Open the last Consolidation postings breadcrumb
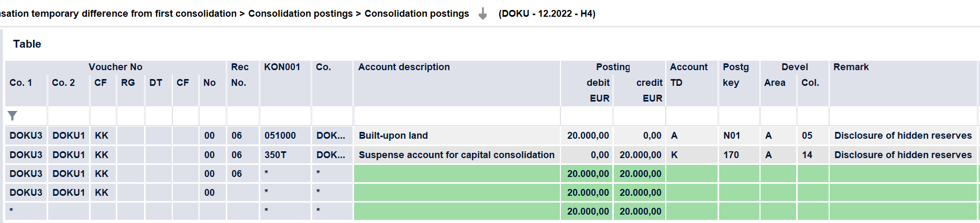Screen dimensions: 980x223 416,14
